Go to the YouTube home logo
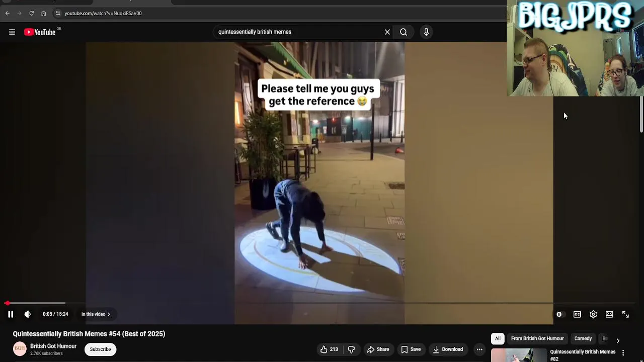This screenshot has width=644, height=362. click(40, 32)
